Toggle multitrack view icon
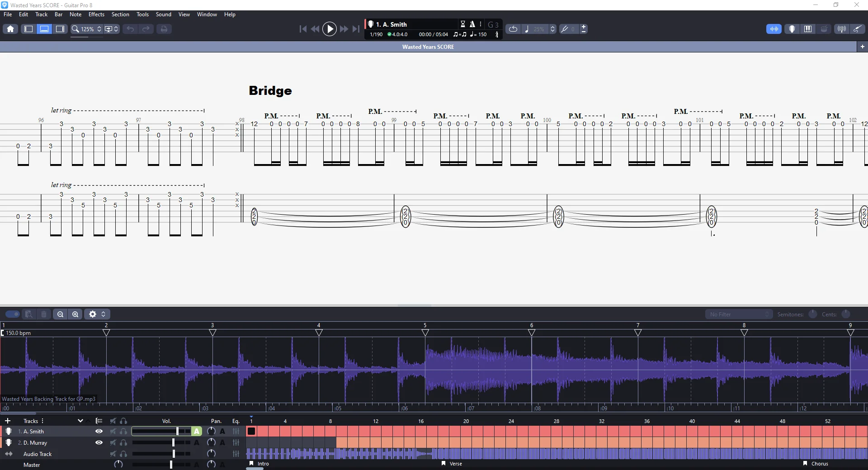868x470 pixels. click(x=99, y=421)
